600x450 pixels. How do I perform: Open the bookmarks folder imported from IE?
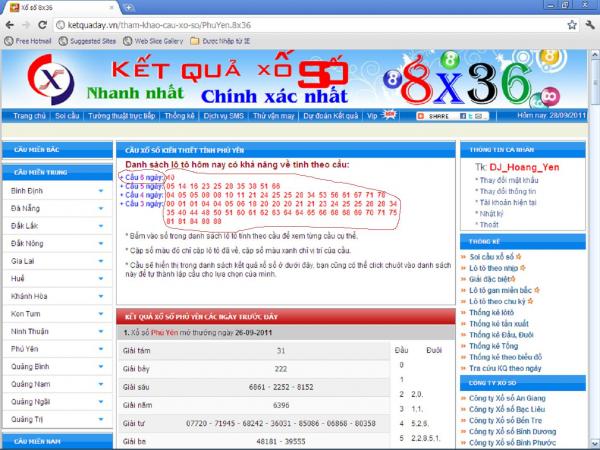click(220, 41)
